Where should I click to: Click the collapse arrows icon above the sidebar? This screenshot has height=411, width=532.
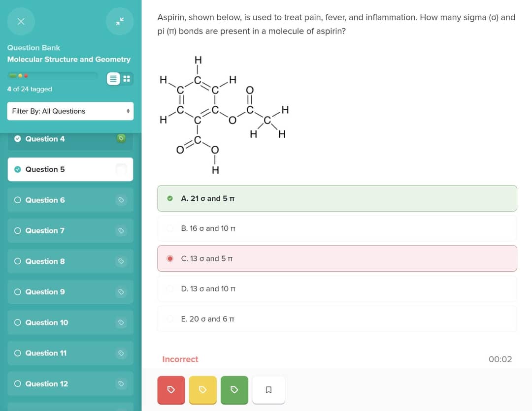point(119,21)
